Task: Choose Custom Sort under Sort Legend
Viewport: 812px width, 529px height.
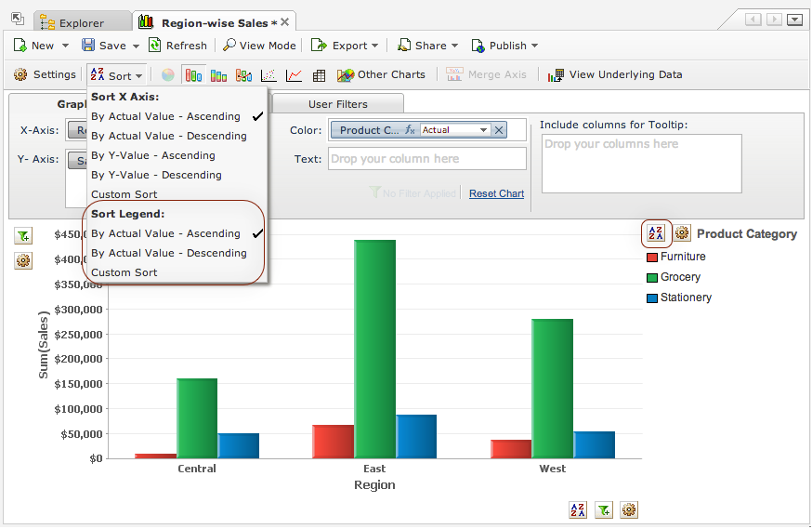Action: 124,272
